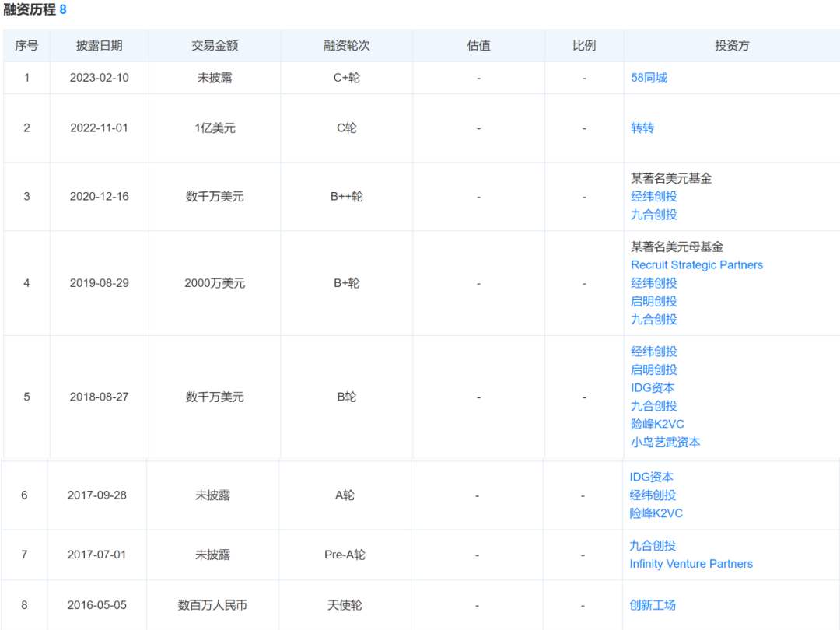The width and height of the screenshot is (840, 630).
Task: Click the 融资历程 section heading
Action: (30, 10)
